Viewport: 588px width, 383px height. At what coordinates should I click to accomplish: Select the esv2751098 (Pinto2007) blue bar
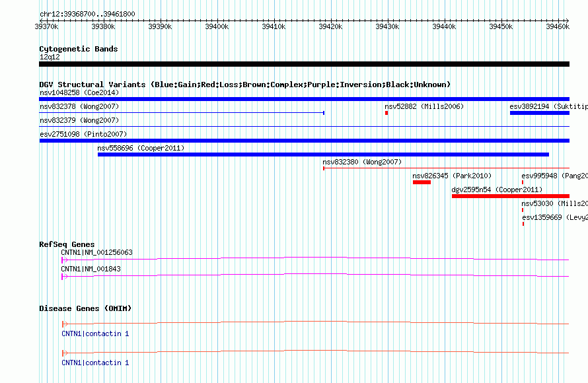pyautogui.click(x=304, y=141)
